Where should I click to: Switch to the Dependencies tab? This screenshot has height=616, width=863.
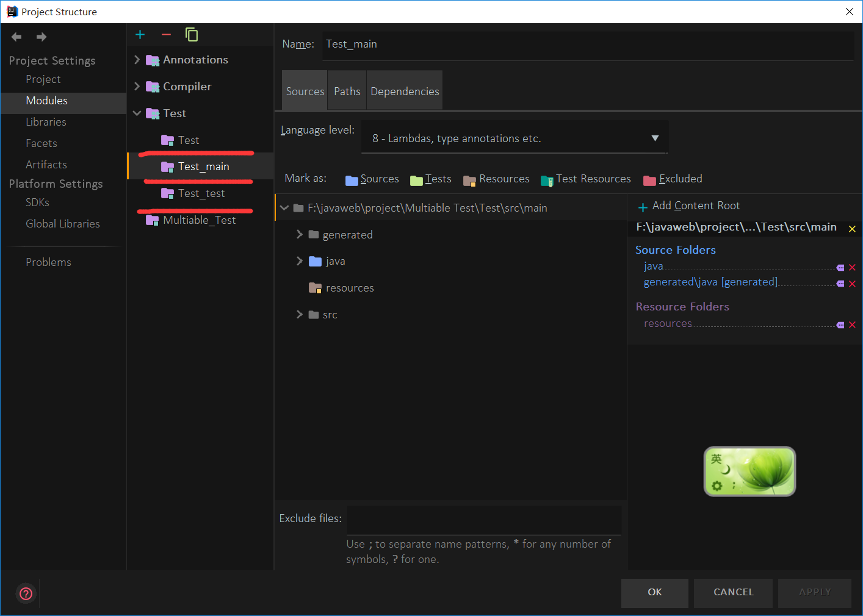pyautogui.click(x=404, y=90)
